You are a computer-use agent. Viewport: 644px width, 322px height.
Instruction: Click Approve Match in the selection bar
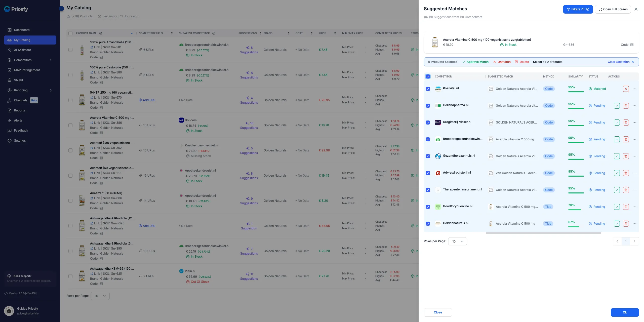475,62
